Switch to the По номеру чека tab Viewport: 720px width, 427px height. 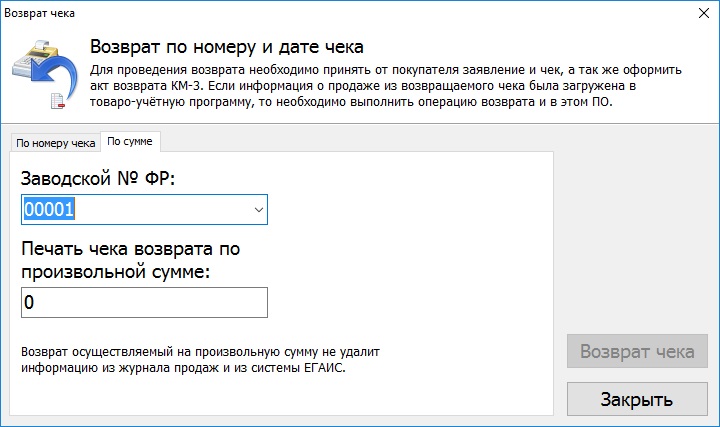pos(56,142)
